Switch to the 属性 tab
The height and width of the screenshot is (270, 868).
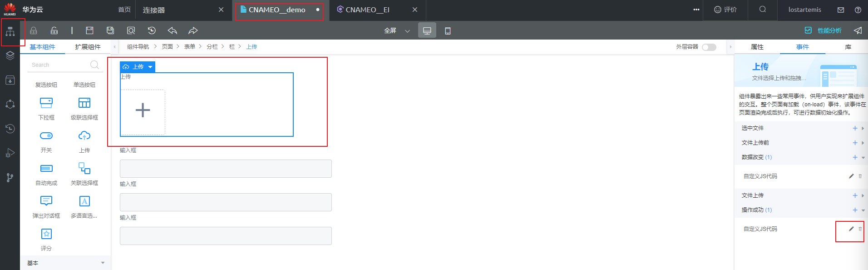[757, 47]
